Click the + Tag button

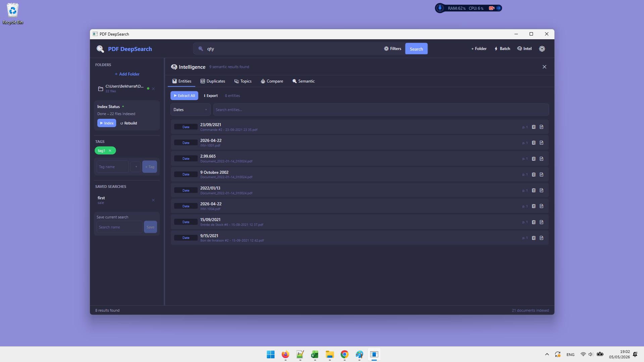tap(150, 167)
